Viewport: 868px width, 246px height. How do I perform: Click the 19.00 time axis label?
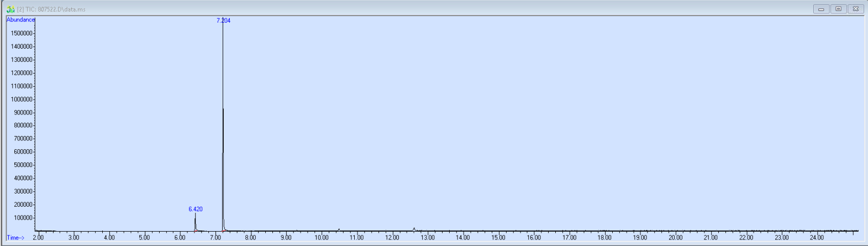coord(640,238)
